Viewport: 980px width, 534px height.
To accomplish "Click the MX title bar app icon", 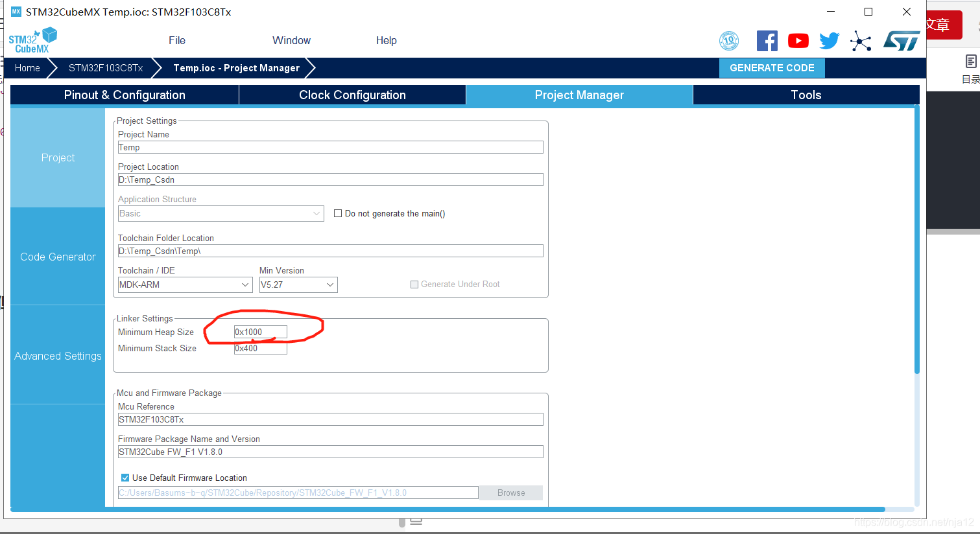I will (16, 12).
